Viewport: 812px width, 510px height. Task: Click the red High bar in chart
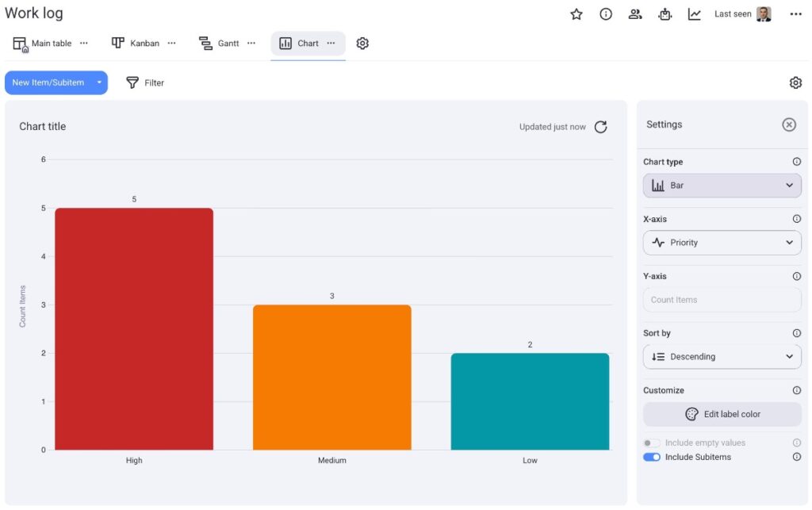point(134,328)
